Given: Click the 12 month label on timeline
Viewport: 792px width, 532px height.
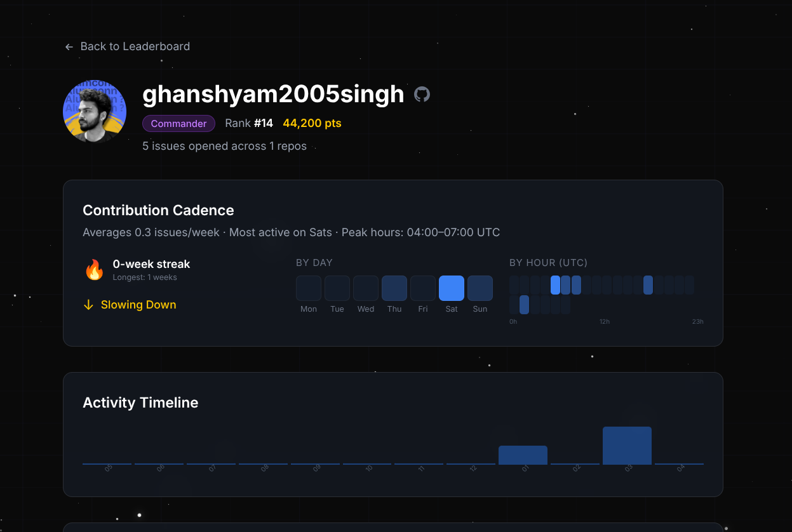Looking at the screenshot, I should (x=473, y=469).
